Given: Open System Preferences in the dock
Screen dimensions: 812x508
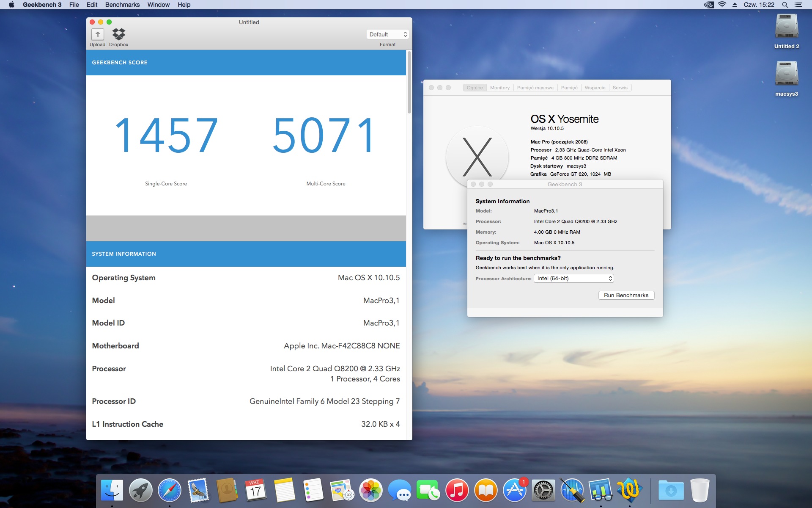Looking at the screenshot, I should [543, 490].
